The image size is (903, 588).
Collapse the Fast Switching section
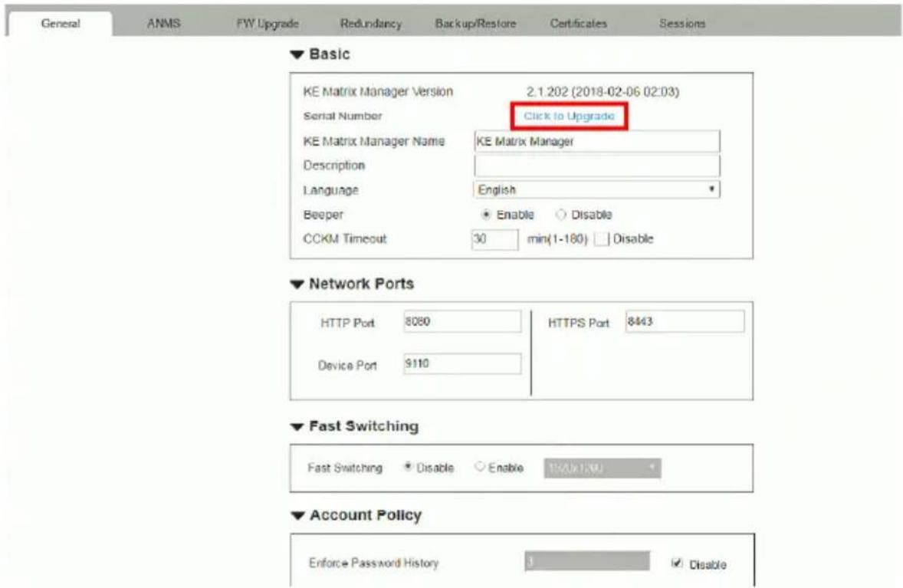(x=297, y=427)
